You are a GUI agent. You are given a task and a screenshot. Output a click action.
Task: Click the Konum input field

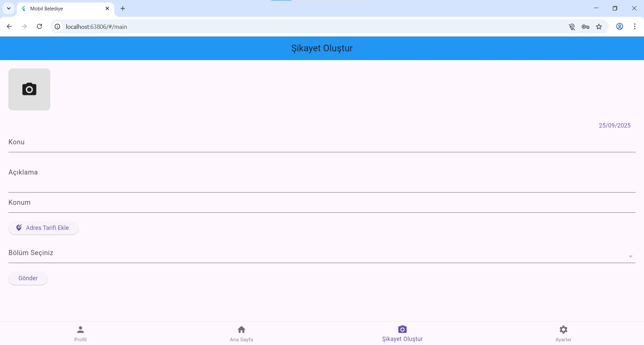click(322, 203)
